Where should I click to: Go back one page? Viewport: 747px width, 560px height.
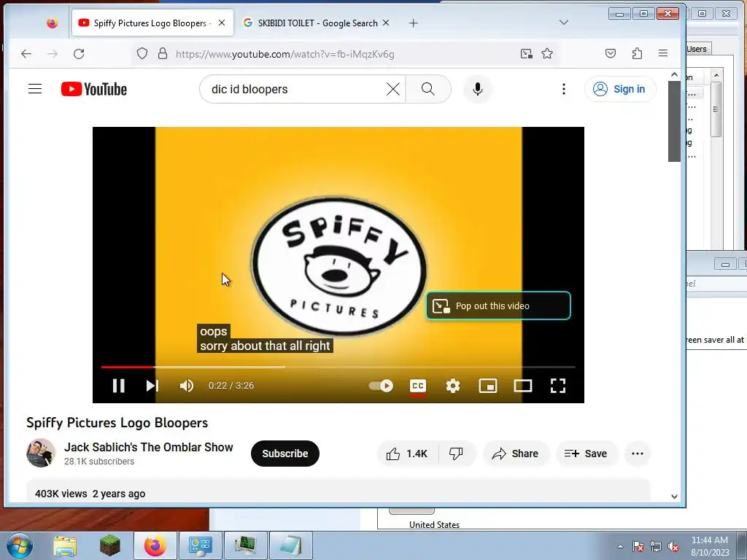tap(26, 54)
